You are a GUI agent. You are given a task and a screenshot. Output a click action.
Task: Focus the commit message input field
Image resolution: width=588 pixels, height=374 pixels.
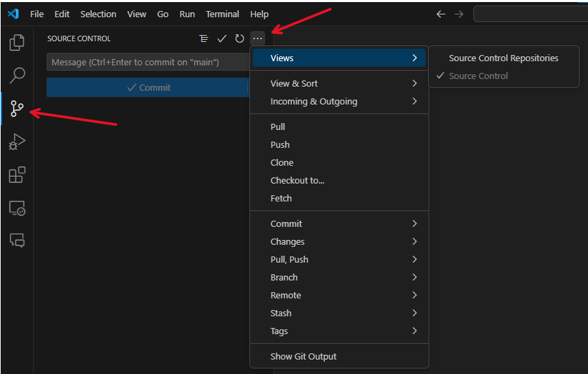(x=148, y=63)
